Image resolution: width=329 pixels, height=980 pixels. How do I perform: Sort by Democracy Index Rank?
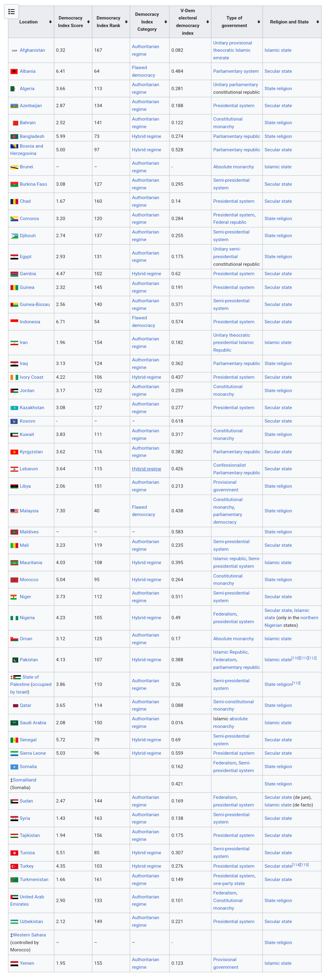click(126, 22)
